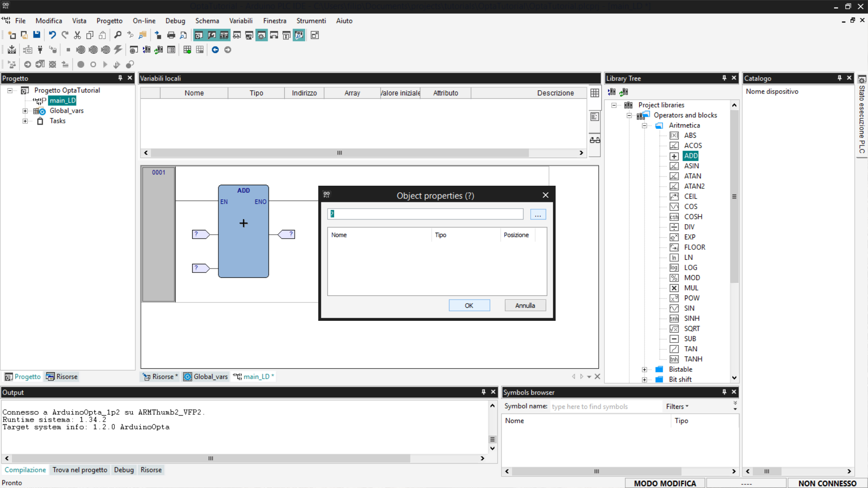Click the Library Tree vertical scrollbar
Image resolution: width=868 pixels, height=488 pixels.
point(734,197)
